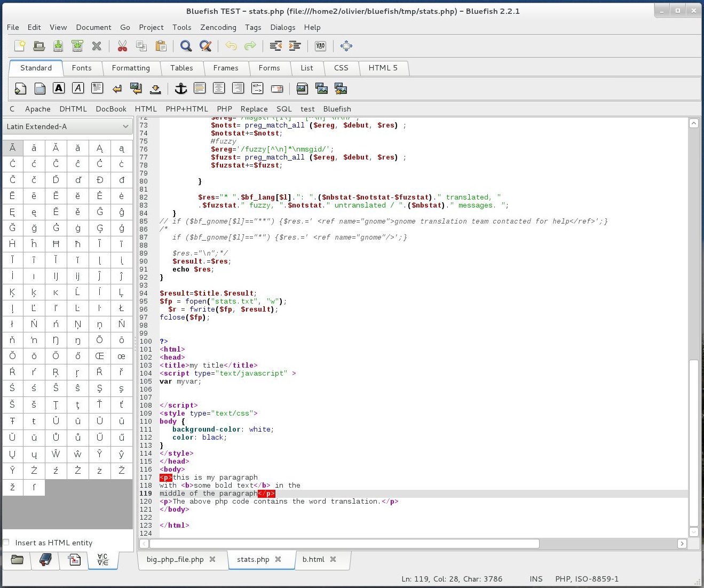Open the Apache snippets menu
This screenshot has height=588, width=704.
38,109
